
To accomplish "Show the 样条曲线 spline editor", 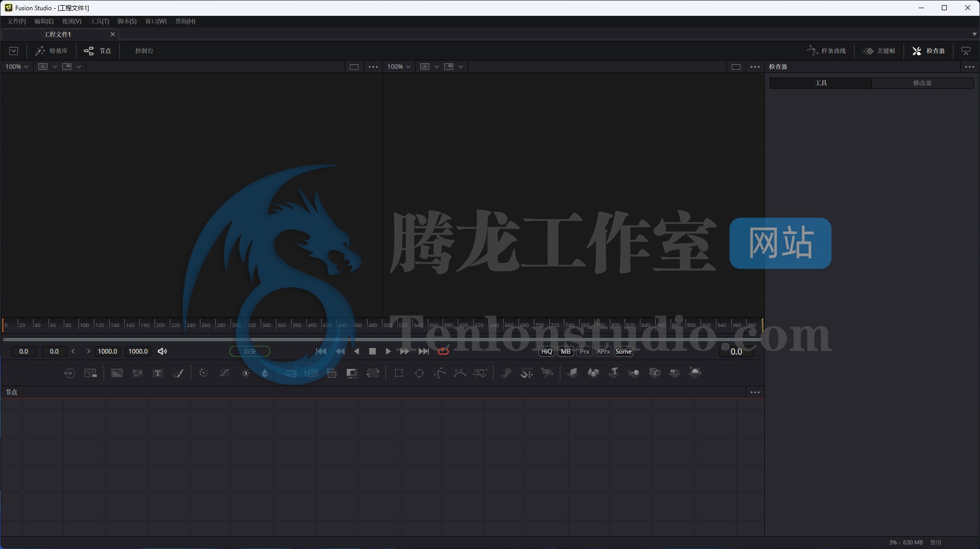I will 826,51.
